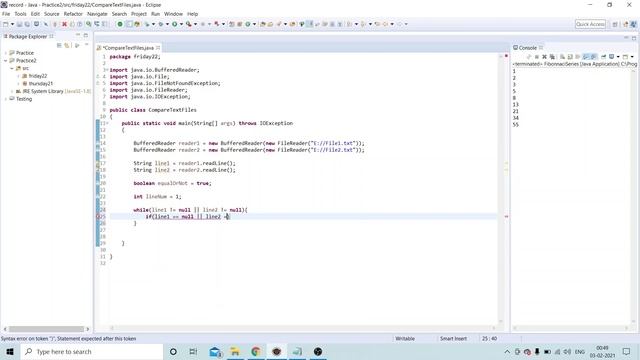Viewport: 640px width, 360px height.
Task: Open Package Explorer View Menu dropdown
Action: click(x=87, y=45)
